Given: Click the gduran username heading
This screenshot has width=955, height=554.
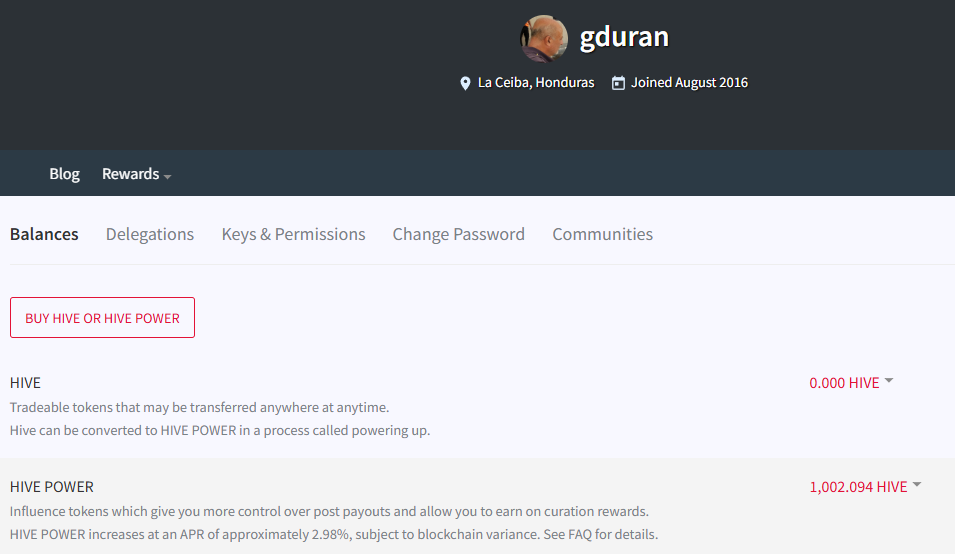Looking at the screenshot, I should click(x=624, y=37).
